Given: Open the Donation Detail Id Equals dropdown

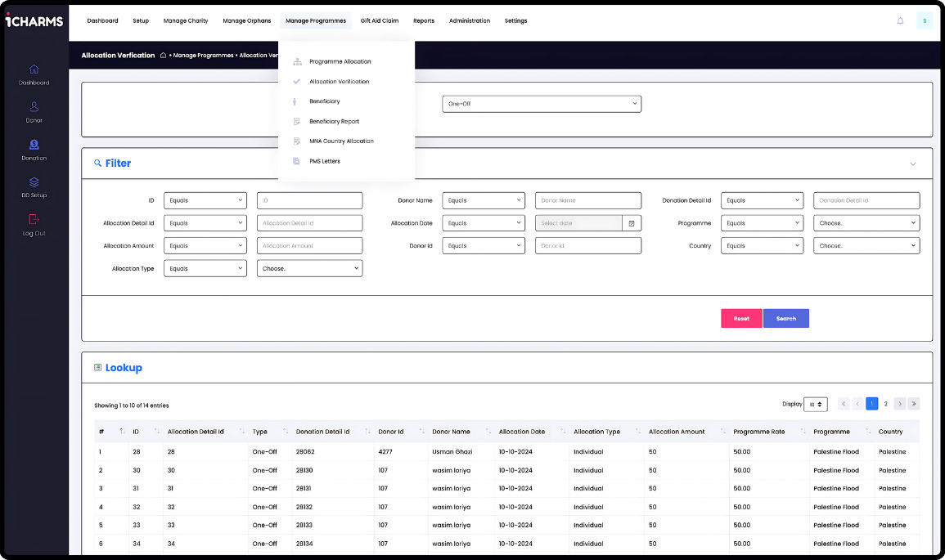Looking at the screenshot, I should pos(762,200).
